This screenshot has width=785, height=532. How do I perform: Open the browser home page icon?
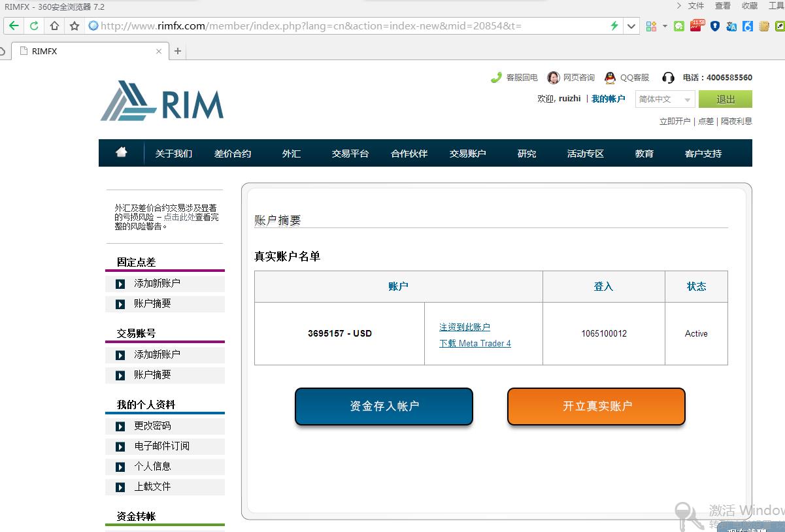(x=54, y=26)
